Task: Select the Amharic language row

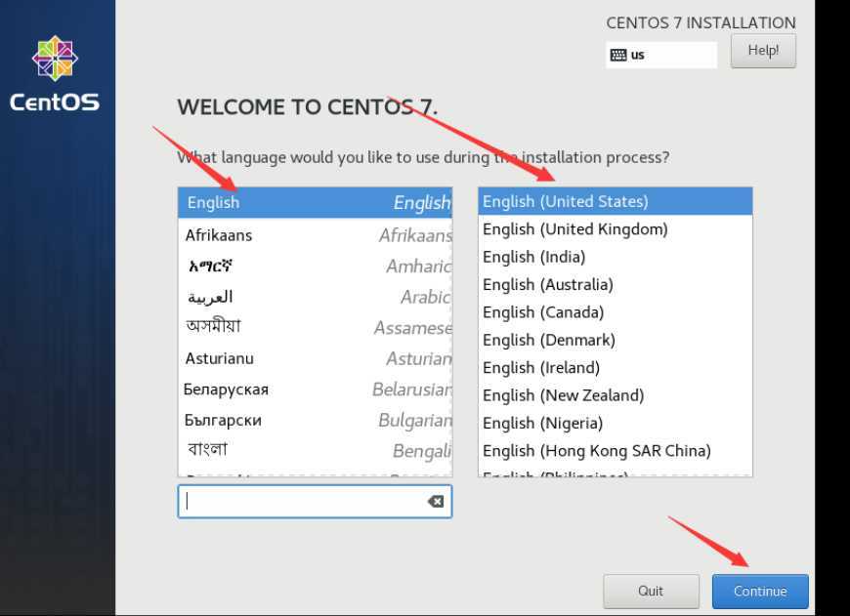Action: [315, 266]
